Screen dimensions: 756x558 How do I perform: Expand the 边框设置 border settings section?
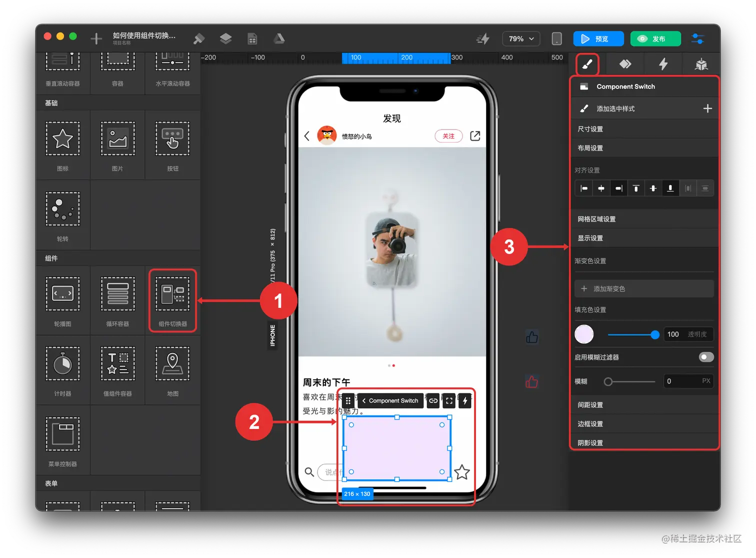point(644,423)
